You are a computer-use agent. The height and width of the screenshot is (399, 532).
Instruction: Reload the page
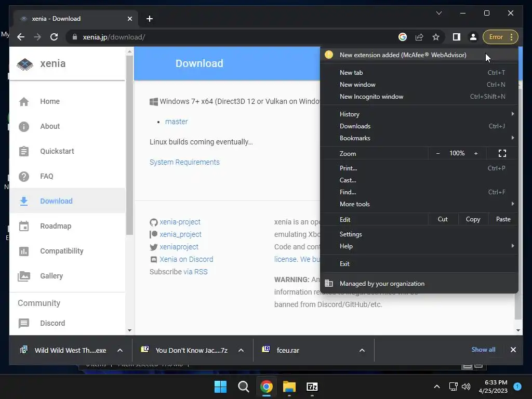click(x=54, y=37)
